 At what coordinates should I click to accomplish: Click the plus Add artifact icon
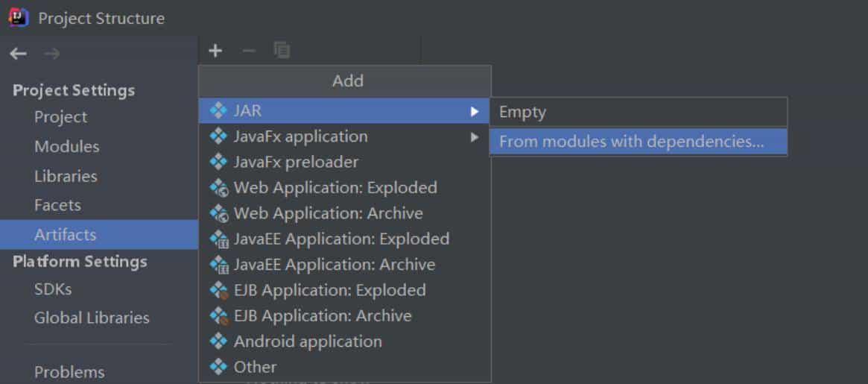(x=215, y=51)
